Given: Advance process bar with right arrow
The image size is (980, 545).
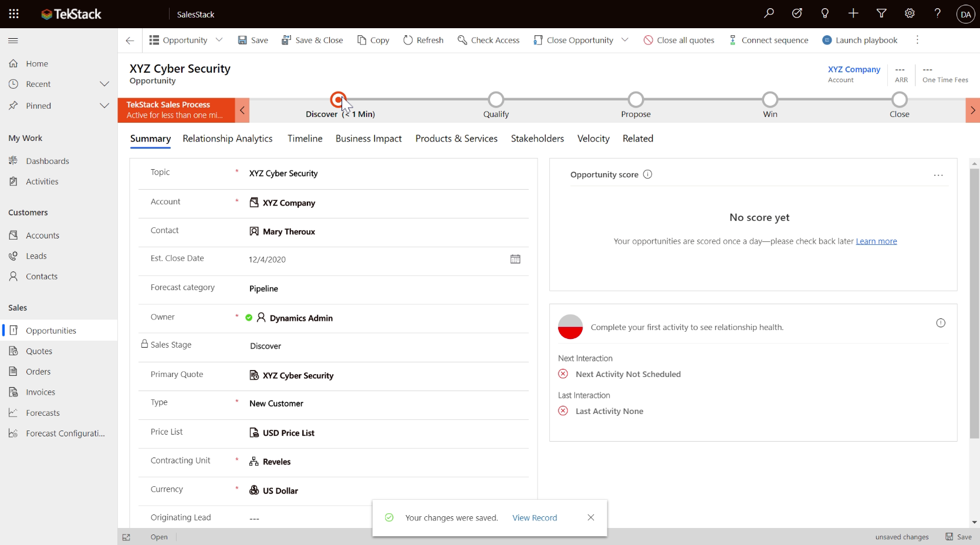Looking at the screenshot, I should coord(972,110).
